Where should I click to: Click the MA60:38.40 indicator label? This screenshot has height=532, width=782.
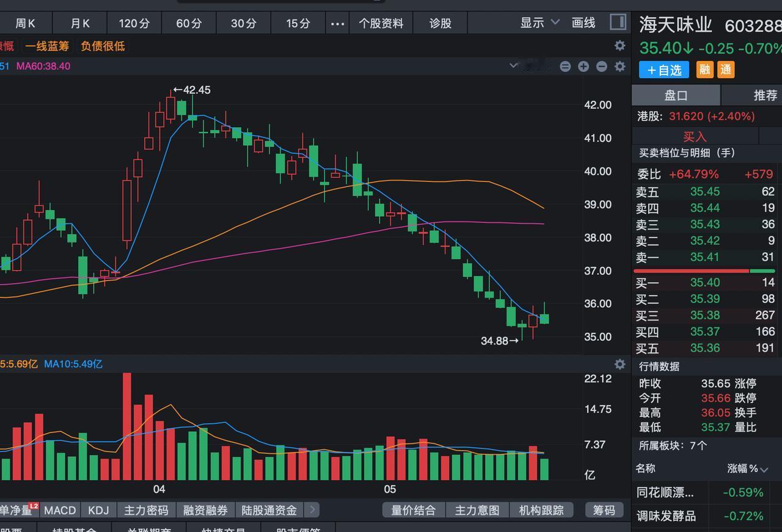pos(43,66)
